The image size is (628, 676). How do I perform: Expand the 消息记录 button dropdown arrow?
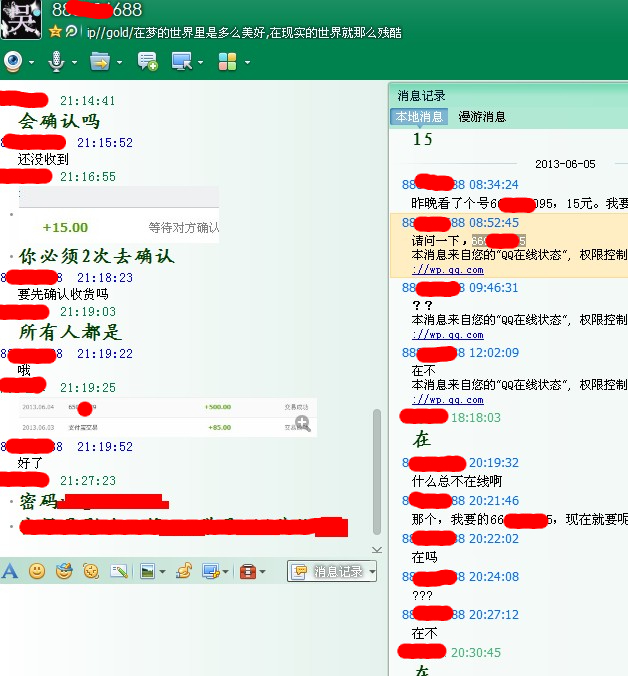pos(372,572)
